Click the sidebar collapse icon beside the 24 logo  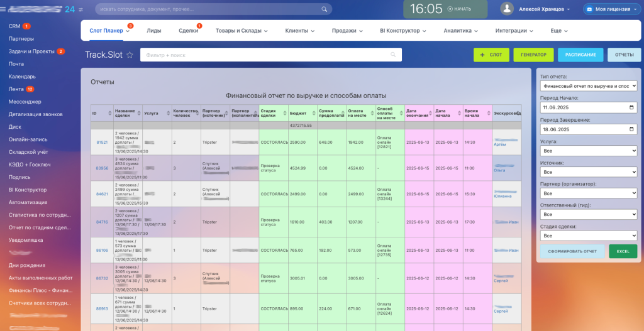tap(80, 9)
